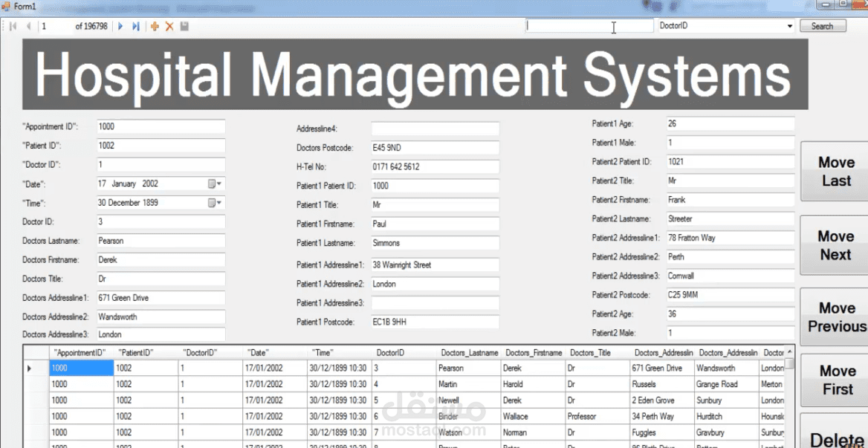Click the grid cell 'Martin'
This screenshot has height=448, width=868.
pyautogui.click(x=468, y=384)
